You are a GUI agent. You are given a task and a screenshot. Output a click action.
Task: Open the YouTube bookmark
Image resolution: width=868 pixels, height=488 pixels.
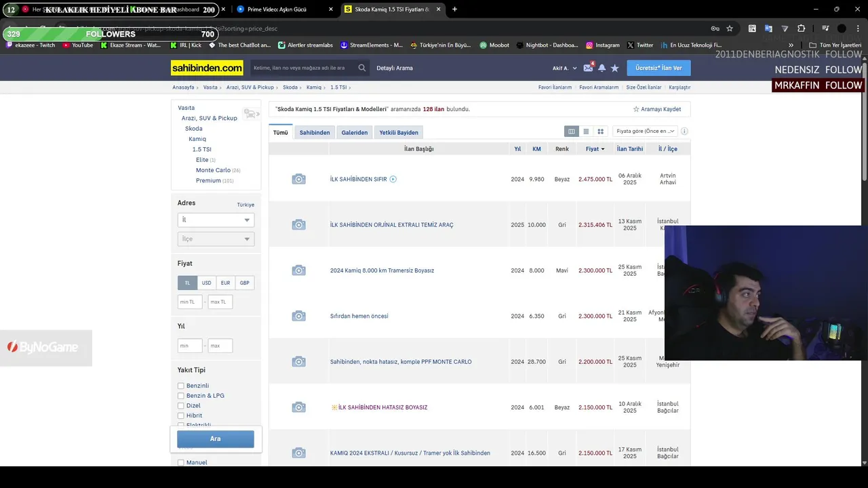point(77,45)
